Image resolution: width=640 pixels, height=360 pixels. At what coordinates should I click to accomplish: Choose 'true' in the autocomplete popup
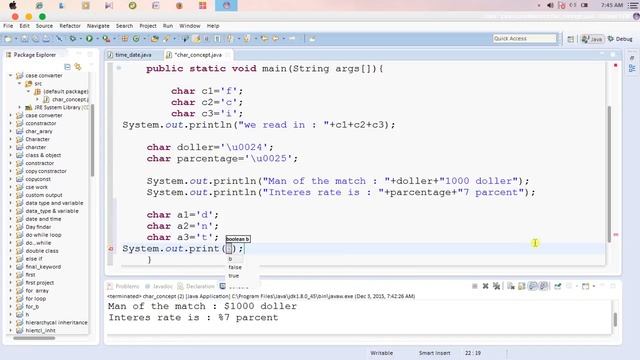pos(234,276)
